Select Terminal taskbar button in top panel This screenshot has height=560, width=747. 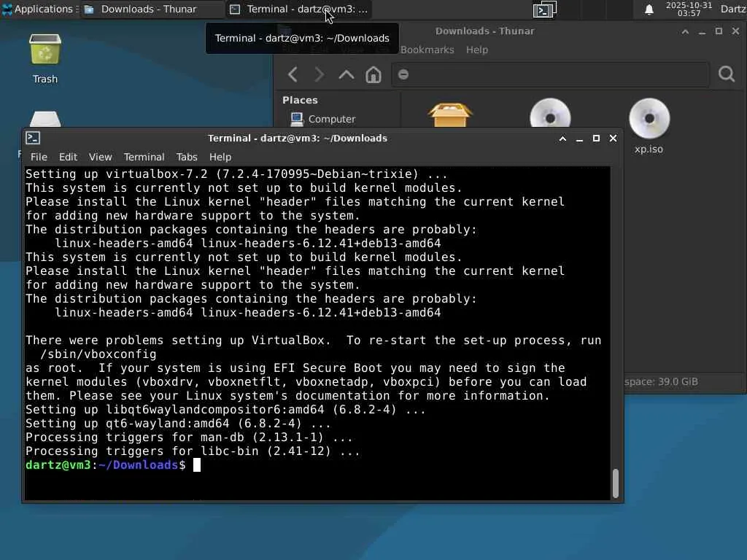(x=298, y=9)
